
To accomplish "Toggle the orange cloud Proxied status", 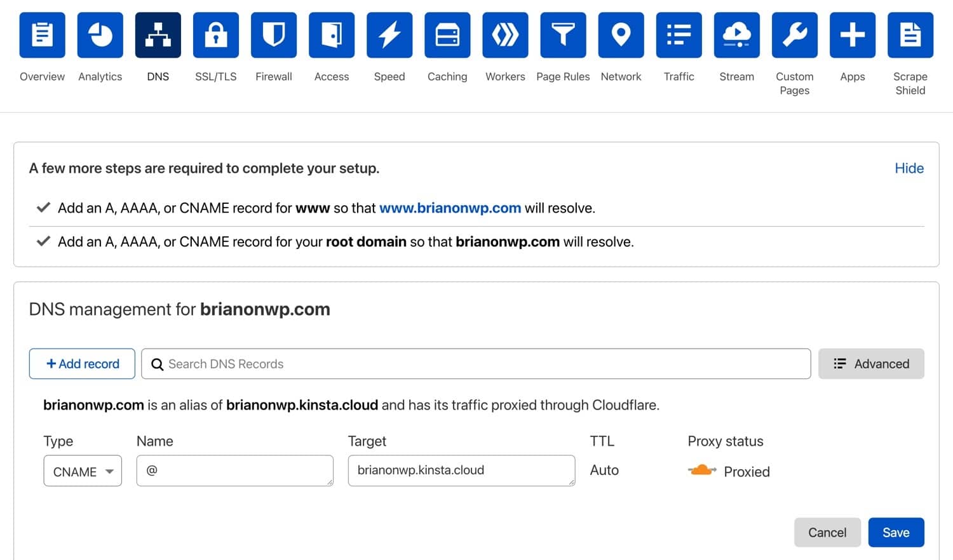I will pyautogui.click(x=702, y=470).
